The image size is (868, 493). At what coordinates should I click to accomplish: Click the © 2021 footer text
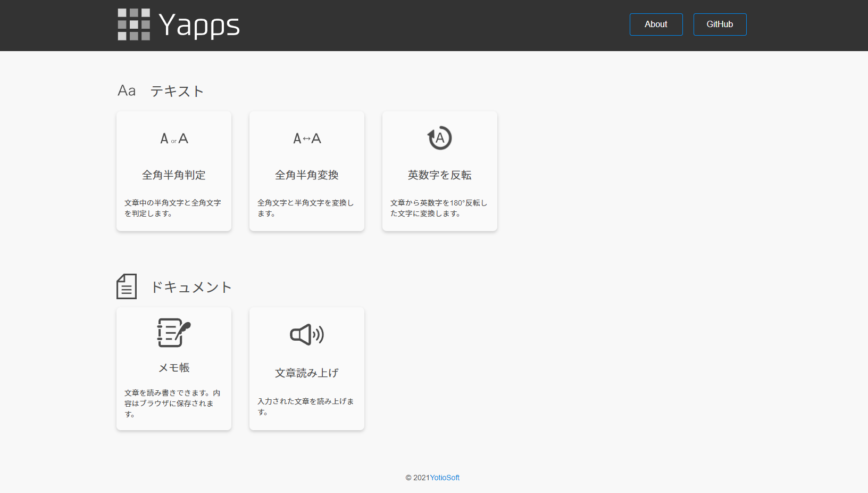coord(418,478)
